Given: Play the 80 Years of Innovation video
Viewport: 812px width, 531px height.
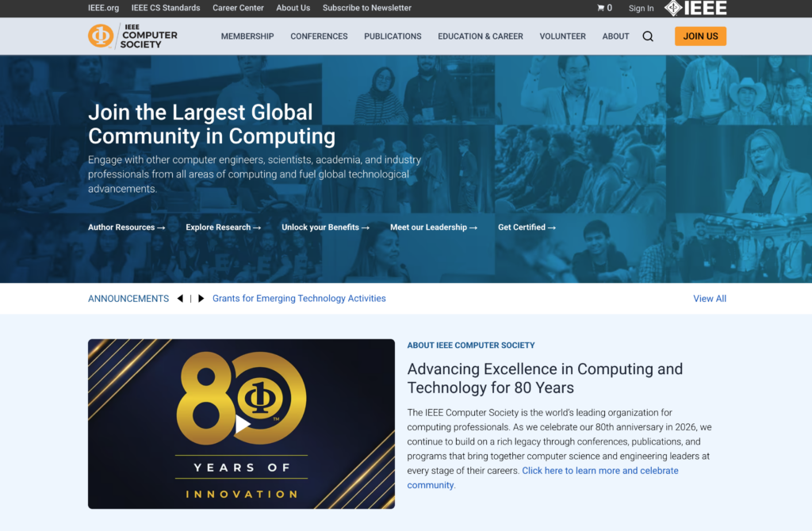Looking at the screenshot, I should tap(243, 424).
